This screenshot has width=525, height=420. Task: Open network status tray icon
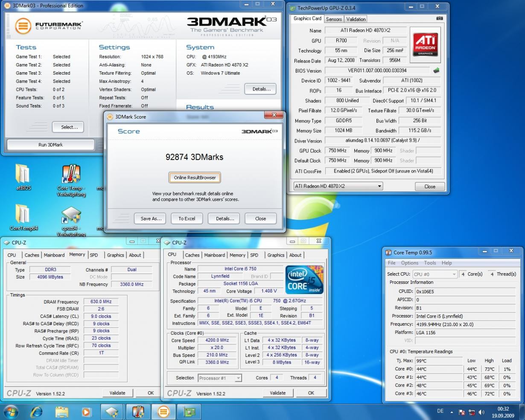[x=472, y=412]
